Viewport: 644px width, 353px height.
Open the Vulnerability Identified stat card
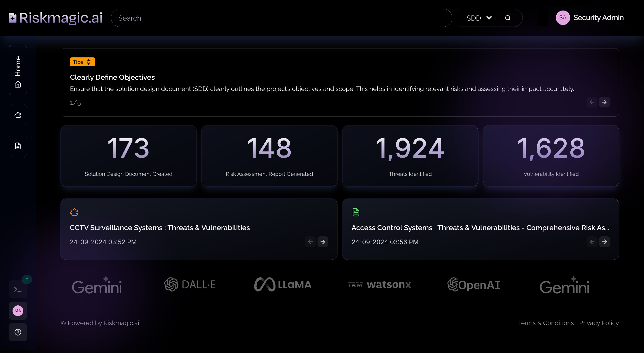551,156
